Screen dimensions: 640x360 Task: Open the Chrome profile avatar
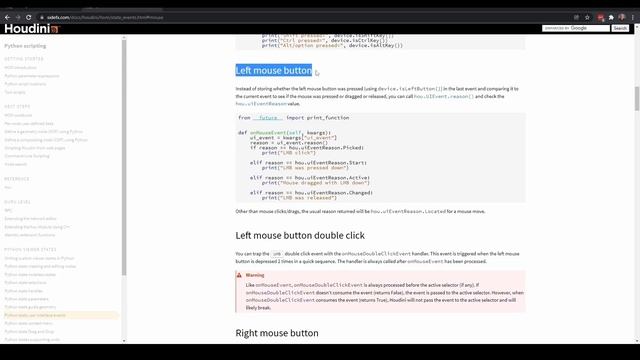click(x=622, y=17)
